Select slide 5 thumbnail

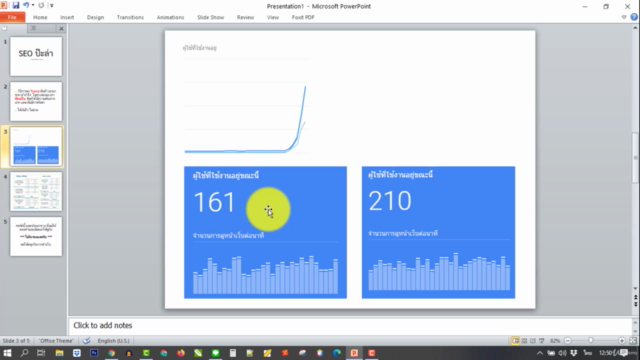tap(36, 236)
